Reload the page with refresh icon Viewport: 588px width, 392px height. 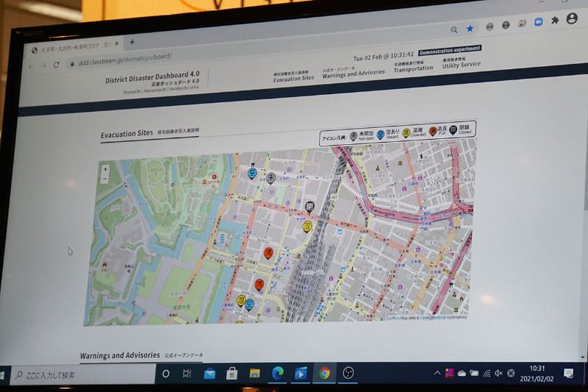pyautogui.click(x=57, y=65)
